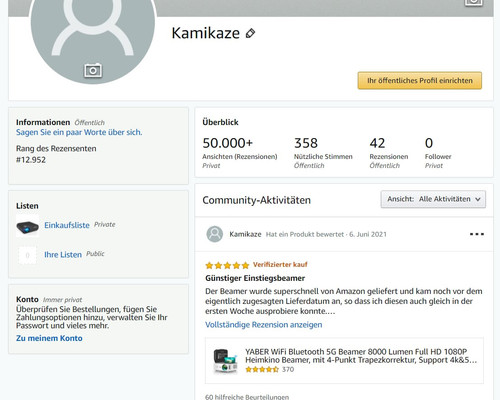This screenshot has height=400, width=500.
Task: Click the cover photo camera icon at the top right
Action: coord(474,2)
